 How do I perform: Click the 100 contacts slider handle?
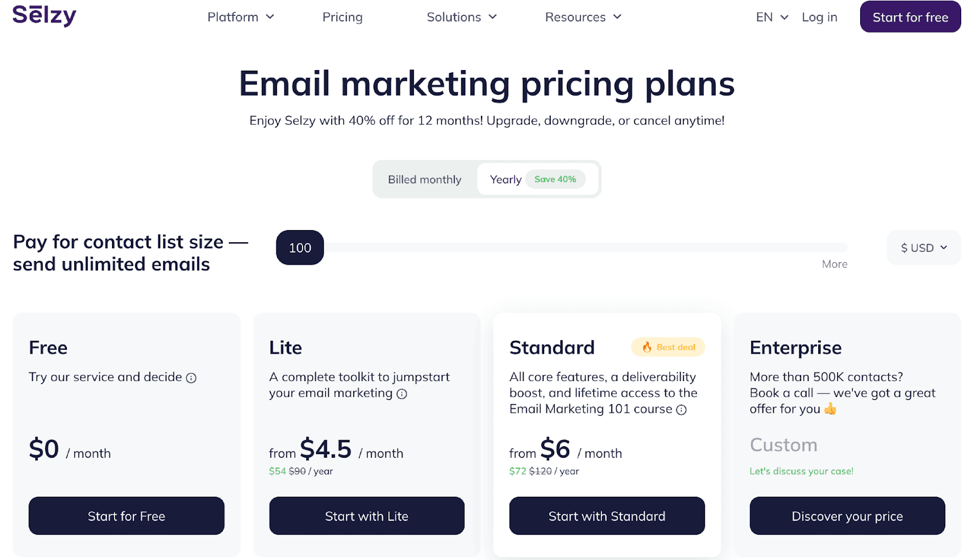tap(300, 248)
